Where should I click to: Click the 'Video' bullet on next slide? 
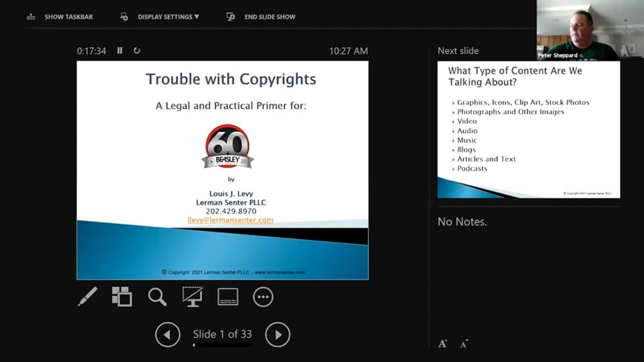pos(467,121)
